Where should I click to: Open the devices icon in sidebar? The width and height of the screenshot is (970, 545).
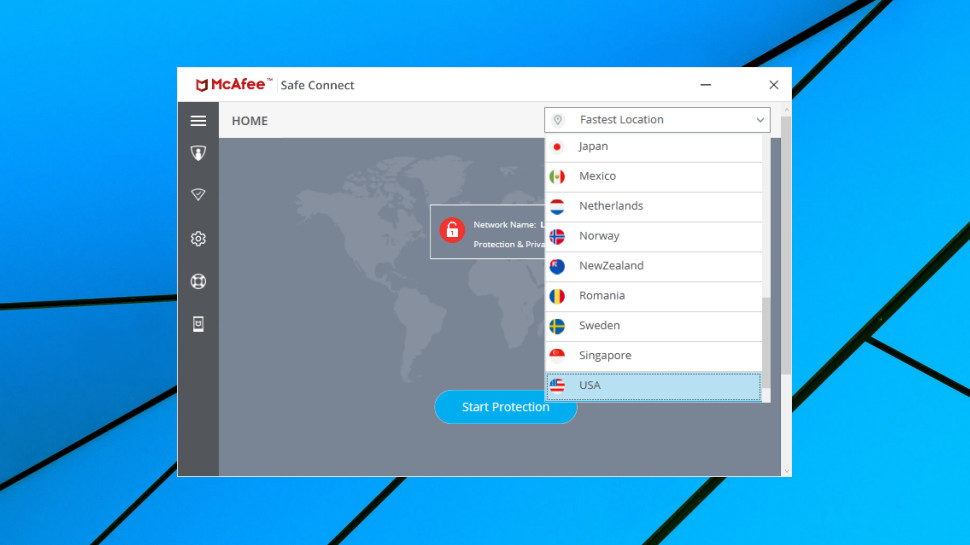198,324
